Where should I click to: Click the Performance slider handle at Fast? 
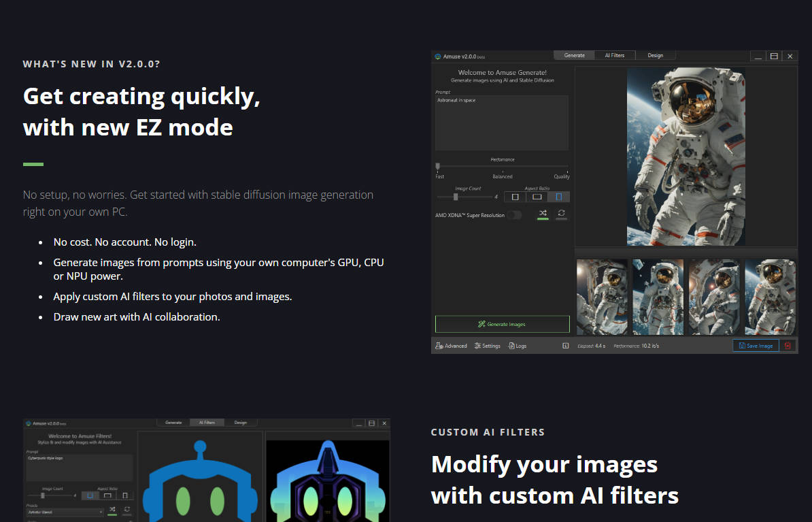438,166
